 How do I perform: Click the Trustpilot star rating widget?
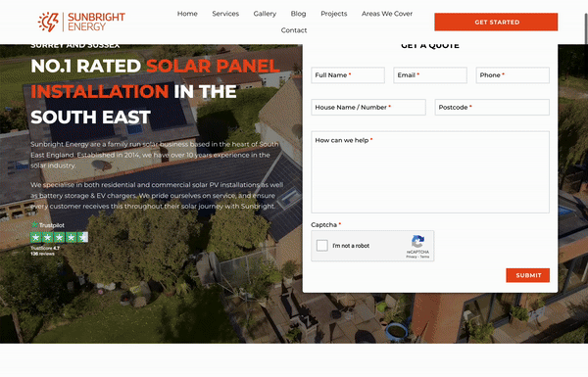(x=59, y=237)
